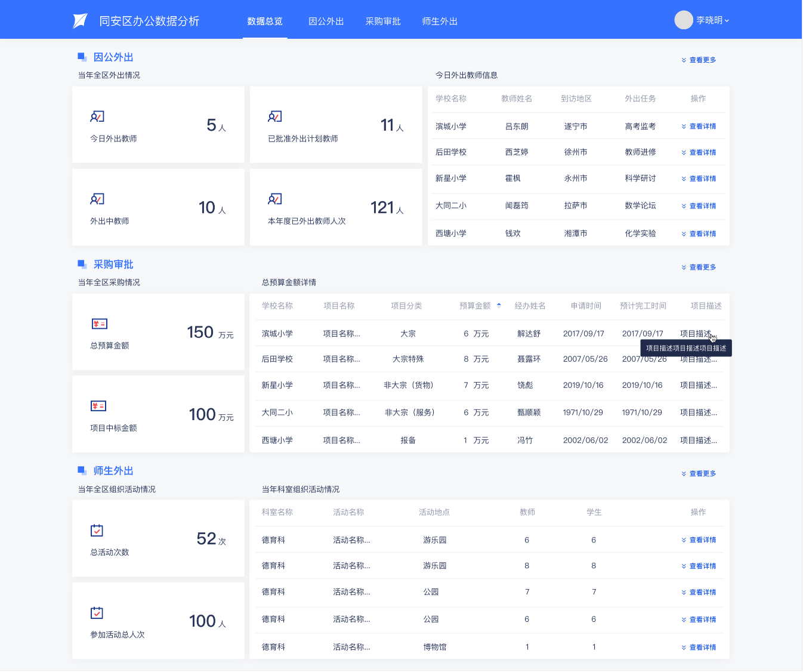
Task: Click the icon in 已批准外出计划教师 card
Action: point(275,117)
